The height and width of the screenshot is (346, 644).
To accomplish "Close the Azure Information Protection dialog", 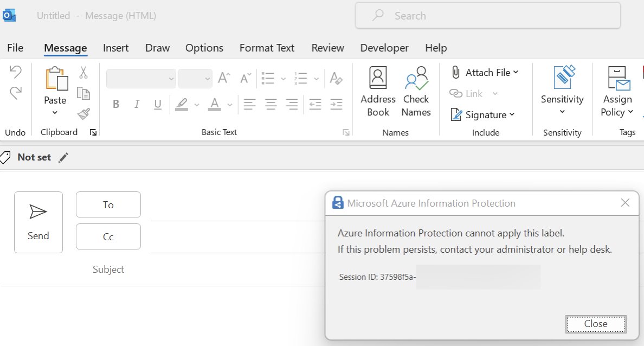I will pos(596,324).
